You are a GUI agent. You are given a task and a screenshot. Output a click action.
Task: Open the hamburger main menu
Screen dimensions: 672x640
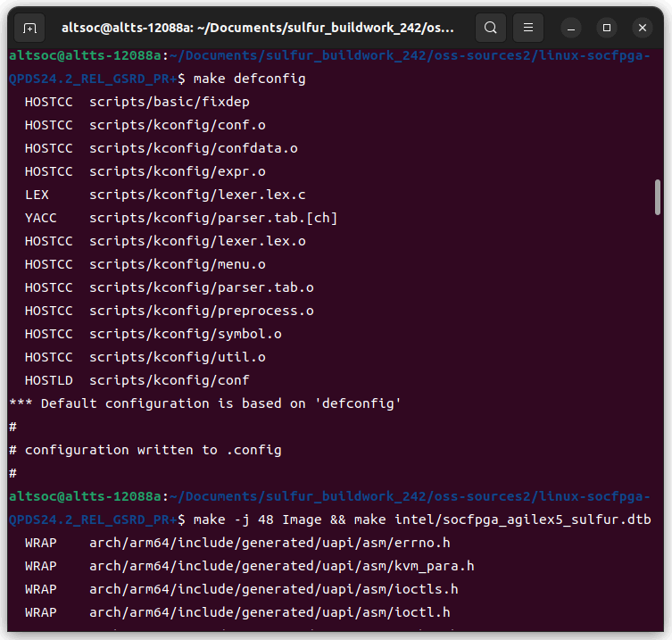tap(529, 28)
